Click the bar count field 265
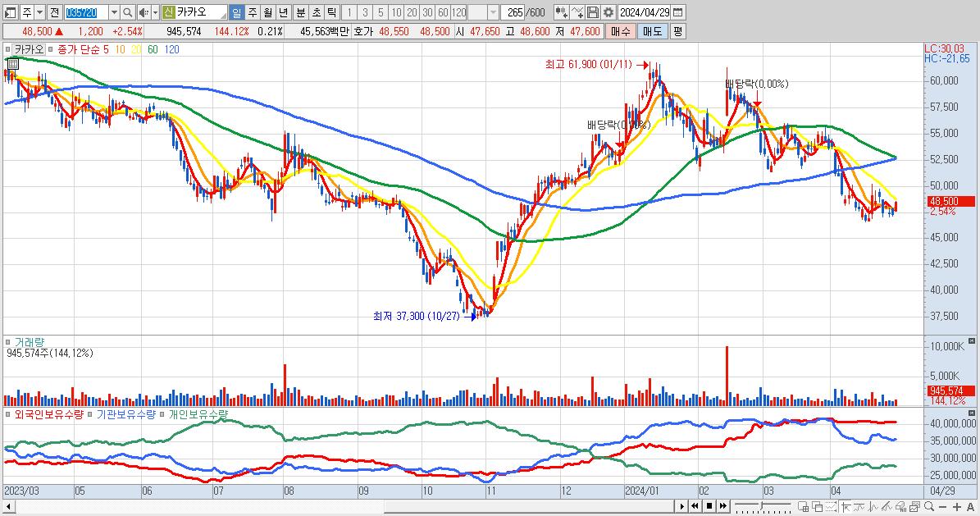 (513, 12)
